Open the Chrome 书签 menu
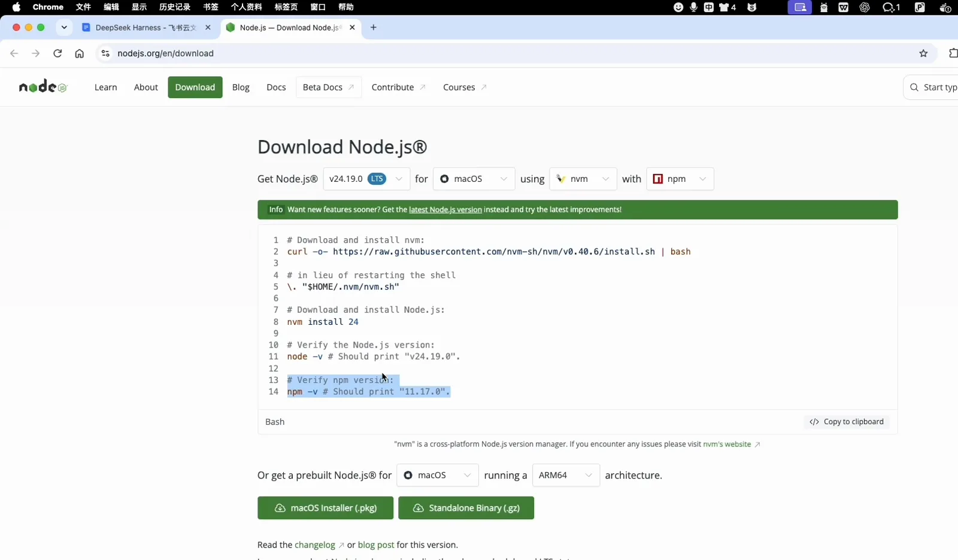The image size is (958, 560). pos(211,7)
